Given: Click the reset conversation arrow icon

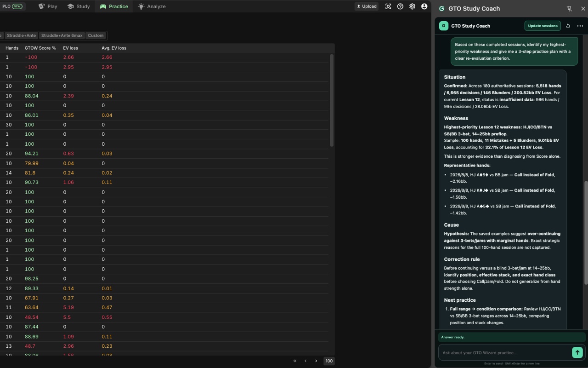Looking at the screenshot, I should (568, 26).
